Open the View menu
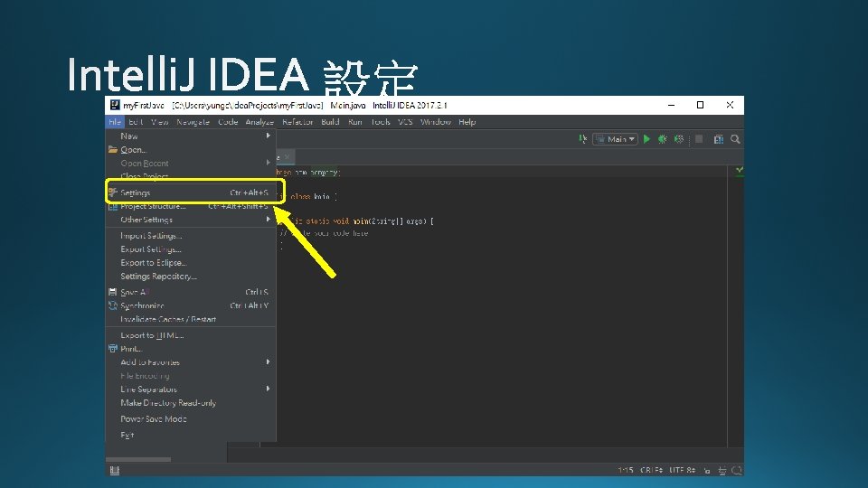868x488 pixels. click(x=159, y=122)
